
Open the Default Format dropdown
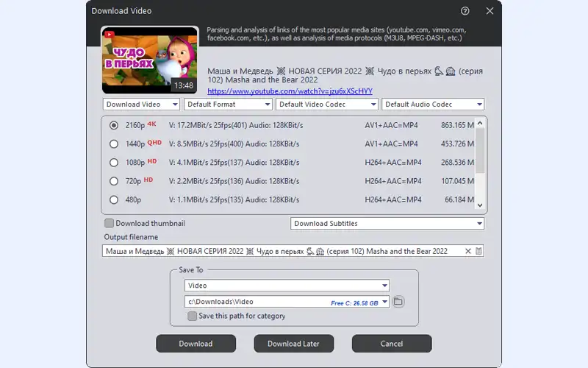coord(228,105)
